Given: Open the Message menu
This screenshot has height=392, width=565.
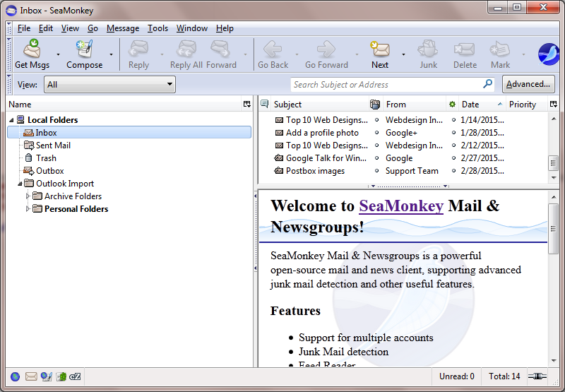Looking at the screenshot, I should 123,28.
